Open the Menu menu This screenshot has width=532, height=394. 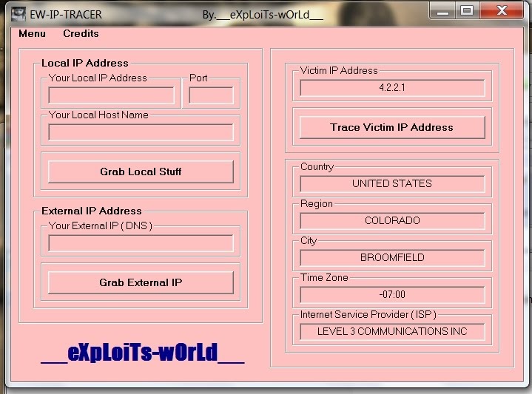[32, 33]
